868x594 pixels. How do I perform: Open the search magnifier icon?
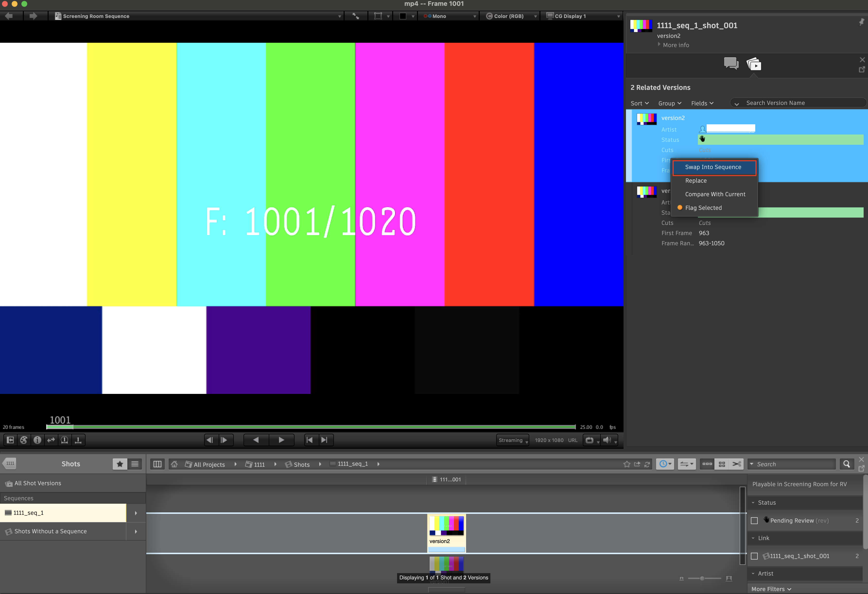(847, 464)
